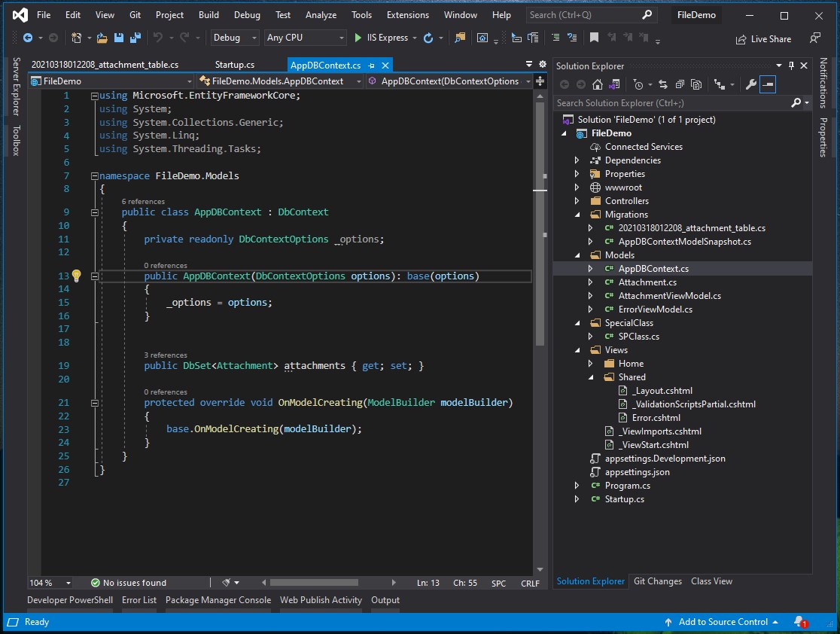This screenshot has width=840, height=634.
Task: Click the Save All icon in toolbar
Action: 135,37
